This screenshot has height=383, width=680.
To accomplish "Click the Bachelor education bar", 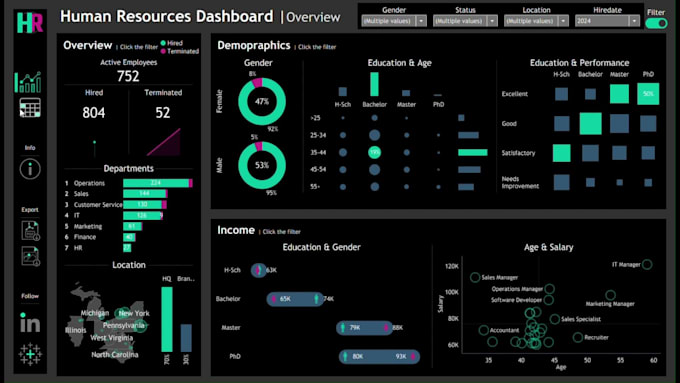I will [x=374, y=84].
